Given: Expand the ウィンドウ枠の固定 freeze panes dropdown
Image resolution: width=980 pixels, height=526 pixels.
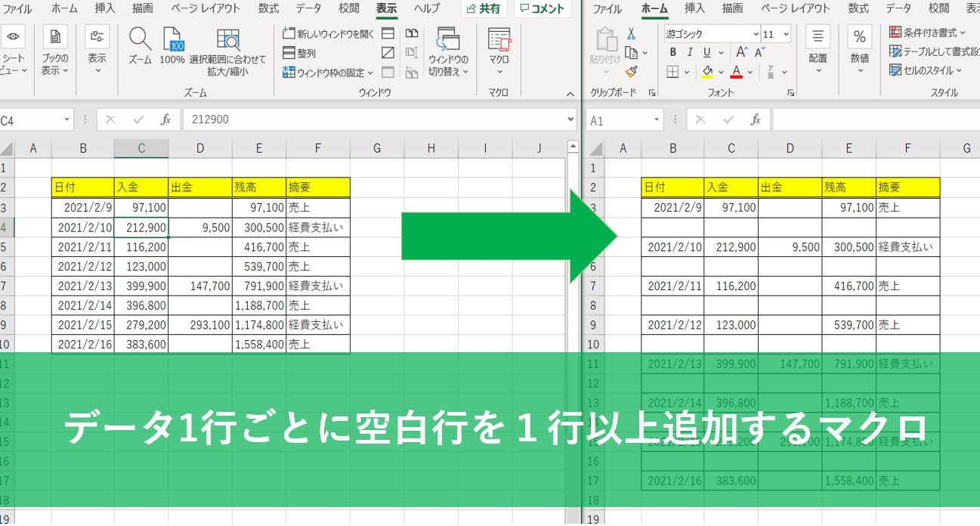Looking at the screenshot, I should coord(370,73).
